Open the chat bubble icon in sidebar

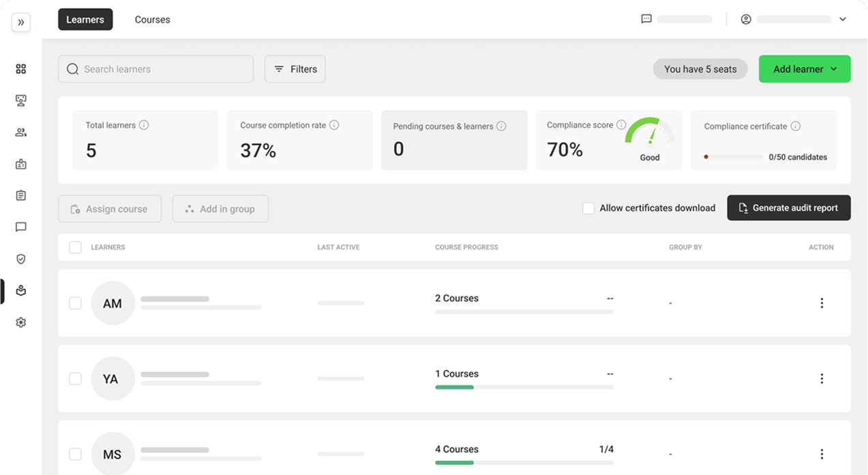pos(20,227)
